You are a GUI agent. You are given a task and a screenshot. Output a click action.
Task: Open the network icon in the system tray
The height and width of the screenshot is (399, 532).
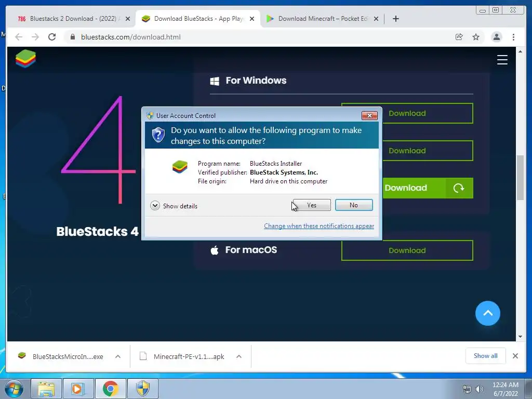pos(467,389)
